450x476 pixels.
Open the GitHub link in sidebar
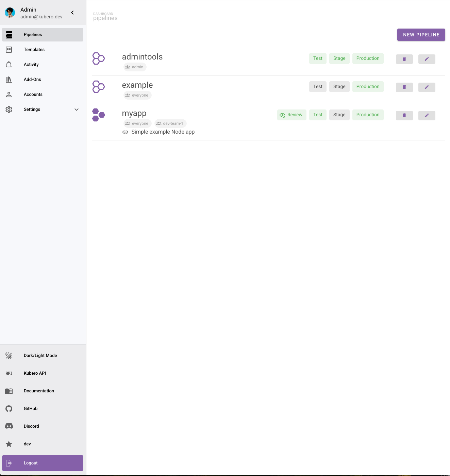coord(31,409)
